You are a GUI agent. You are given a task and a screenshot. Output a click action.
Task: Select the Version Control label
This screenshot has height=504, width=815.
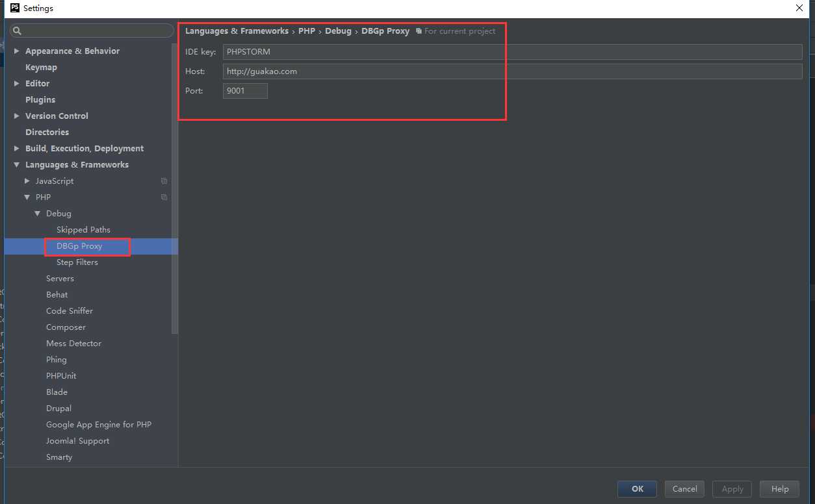(x=57, y=116)
